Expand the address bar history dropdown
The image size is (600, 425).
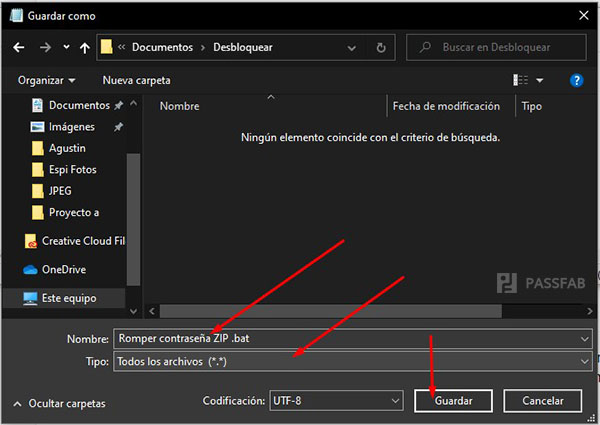[x=351, y=48]
